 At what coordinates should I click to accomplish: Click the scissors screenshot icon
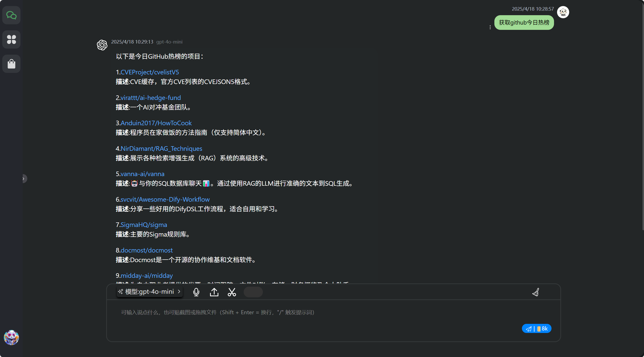click(x=232, y=292)
